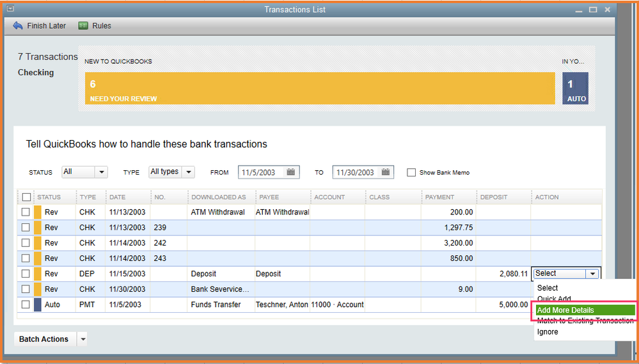
Task: Maximize the Transactions List window
Action: (593, 10)
